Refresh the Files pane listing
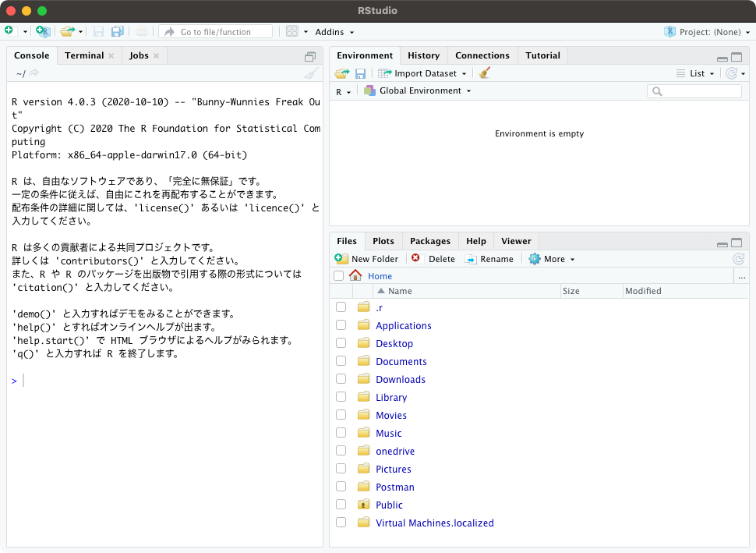 tap(738, 259)
